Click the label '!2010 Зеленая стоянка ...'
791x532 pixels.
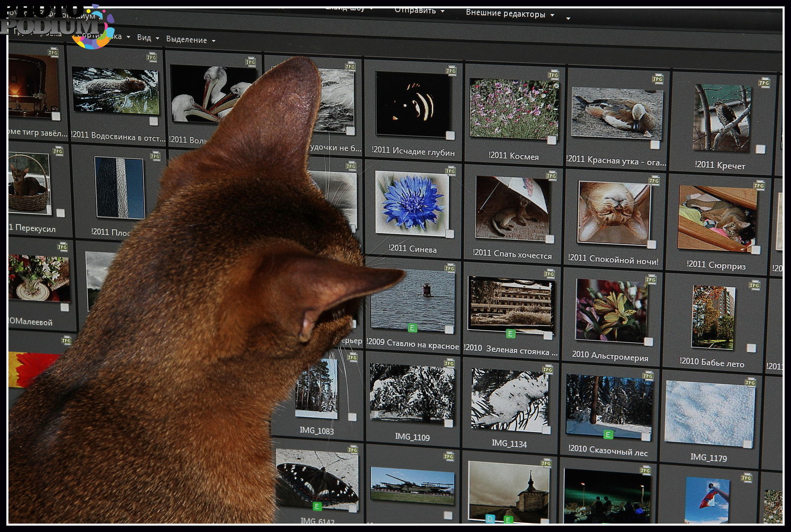(x=511, y=350)
